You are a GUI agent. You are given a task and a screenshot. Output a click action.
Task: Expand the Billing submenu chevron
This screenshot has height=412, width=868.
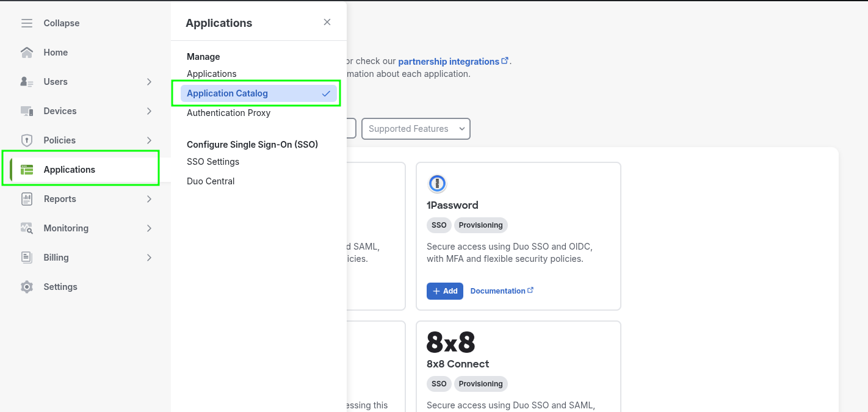coord(149,258)
